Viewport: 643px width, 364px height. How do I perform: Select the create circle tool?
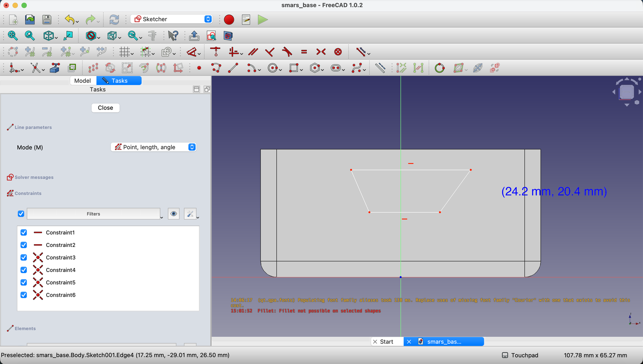pyautogui.click(x=273, y=68)
